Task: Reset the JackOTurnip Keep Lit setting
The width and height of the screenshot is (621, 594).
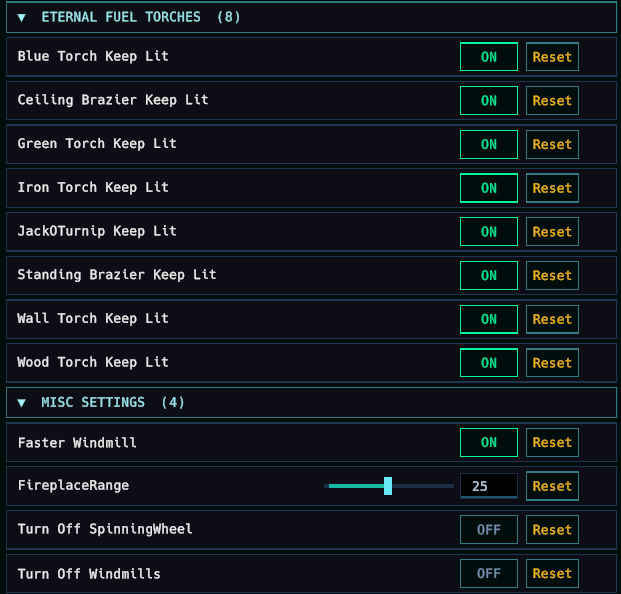Action: 552,232
